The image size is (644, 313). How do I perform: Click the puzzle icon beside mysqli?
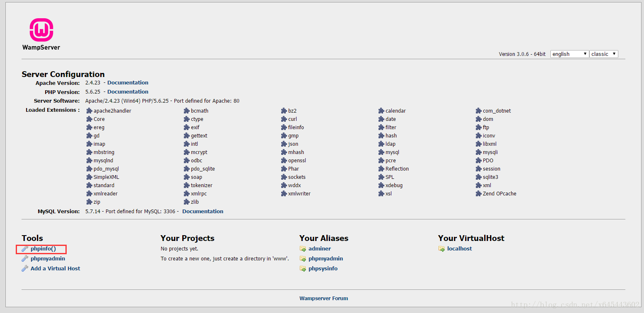click(478, 152)
